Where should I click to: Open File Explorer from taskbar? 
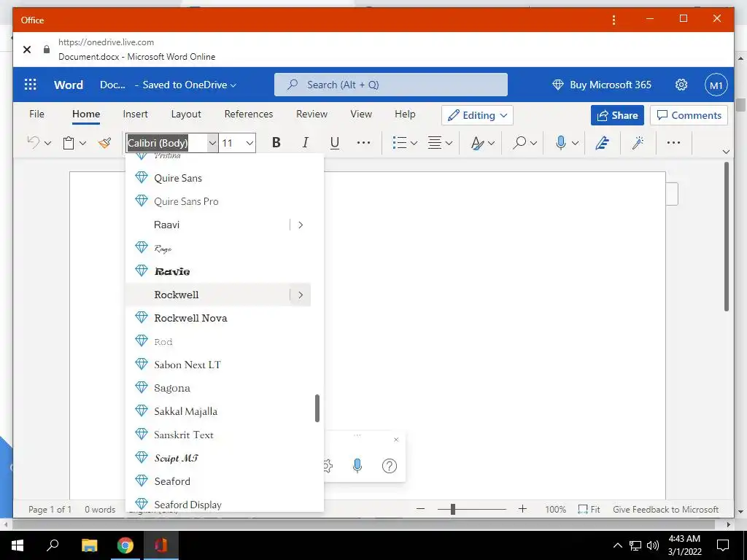tap(89, 545)
